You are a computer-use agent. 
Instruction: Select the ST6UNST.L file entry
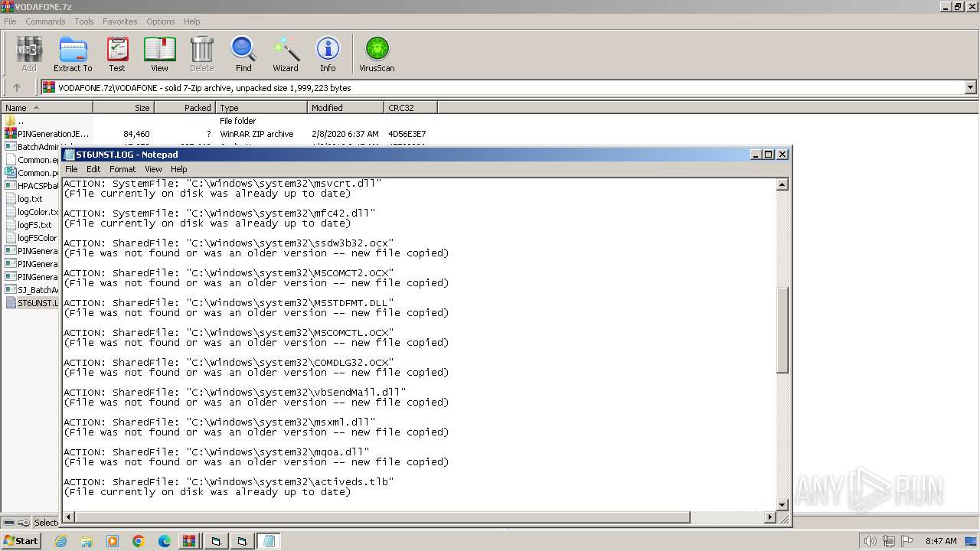pos(32,303)
